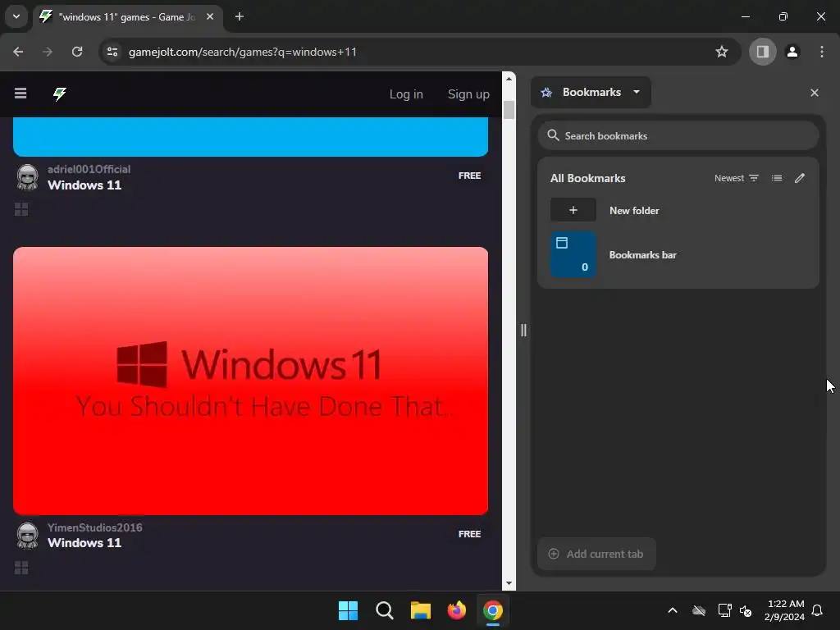The height and width of the screenshot is (630, 840).
Task: Click the side panel resize handle
Action: click(523, 330)
